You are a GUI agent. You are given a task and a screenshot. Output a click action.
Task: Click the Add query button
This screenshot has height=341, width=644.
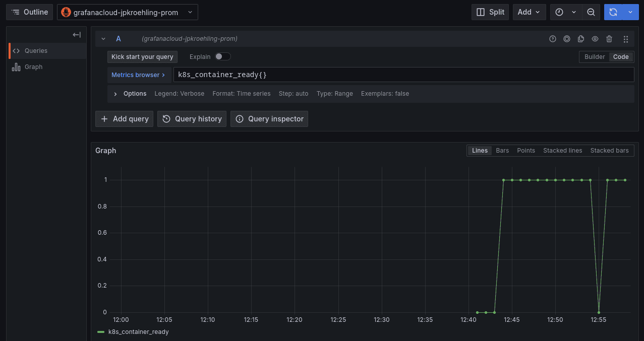tap(124, 119)
